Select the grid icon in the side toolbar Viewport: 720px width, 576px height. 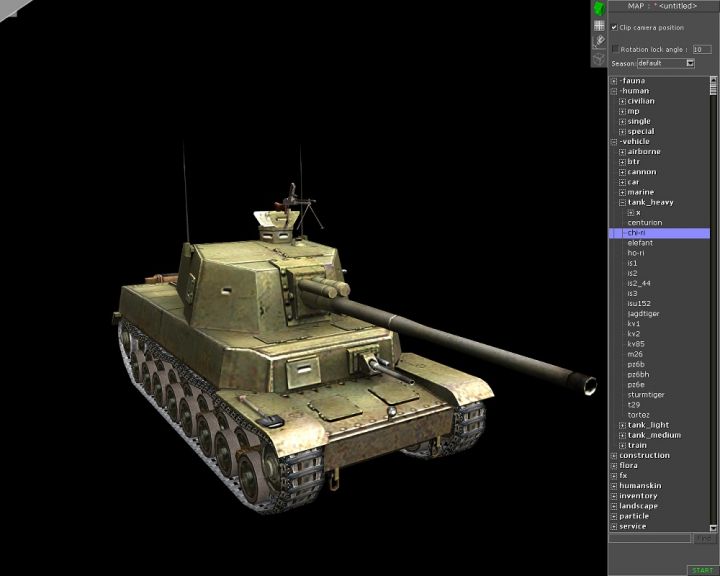[x=599, y=26]
